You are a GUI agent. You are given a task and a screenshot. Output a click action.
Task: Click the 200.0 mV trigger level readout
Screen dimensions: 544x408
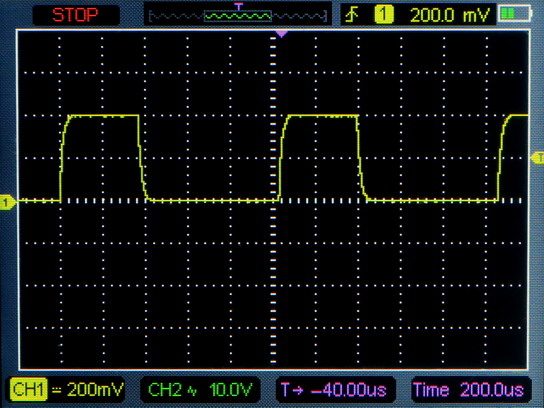(x=450, y=15)
